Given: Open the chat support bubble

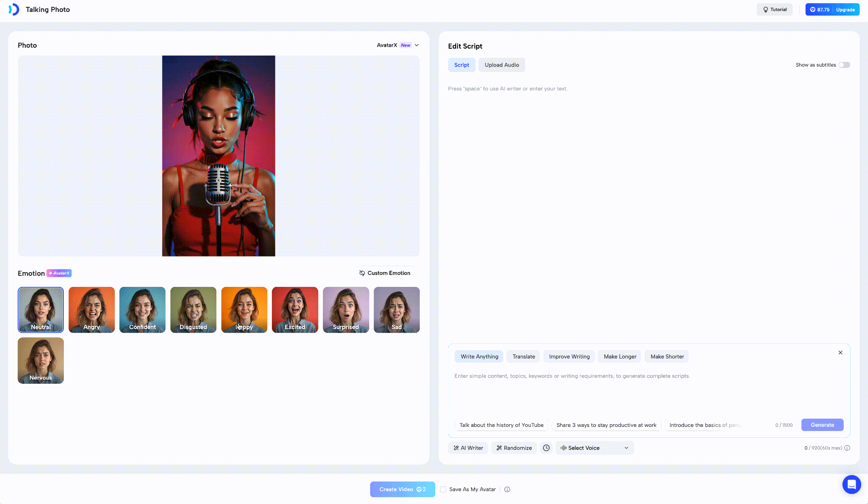Looking at the screenshot, I should tap(851, 484).
